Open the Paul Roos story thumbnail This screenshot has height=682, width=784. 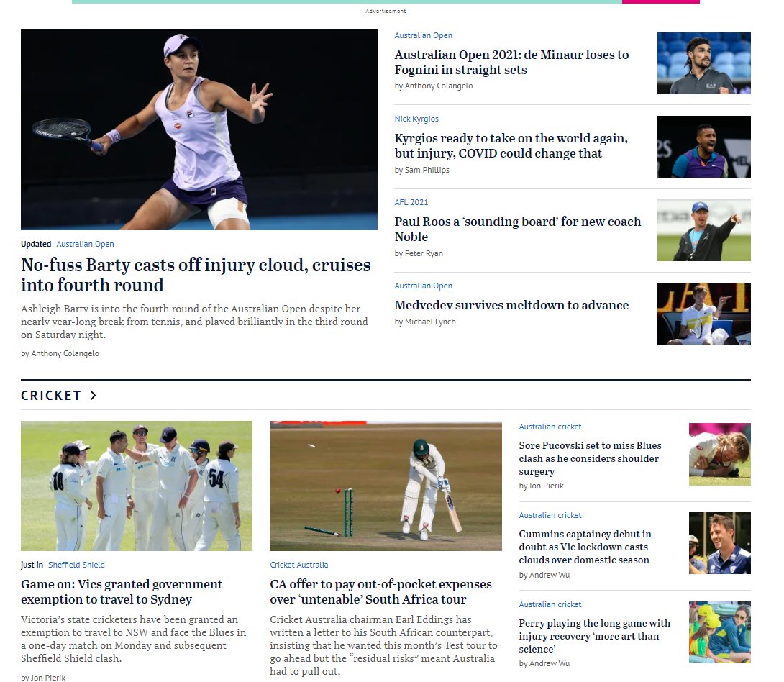pyautogui.click(x=703, y=230)
